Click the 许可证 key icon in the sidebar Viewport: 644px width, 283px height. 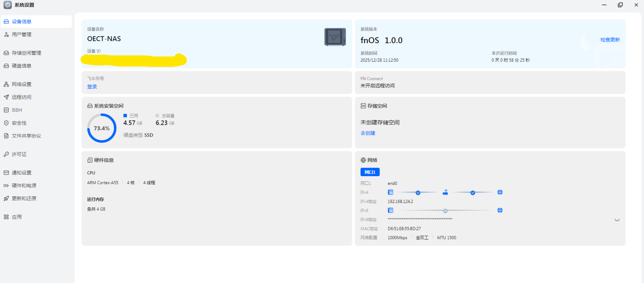[x=6, y=154]
